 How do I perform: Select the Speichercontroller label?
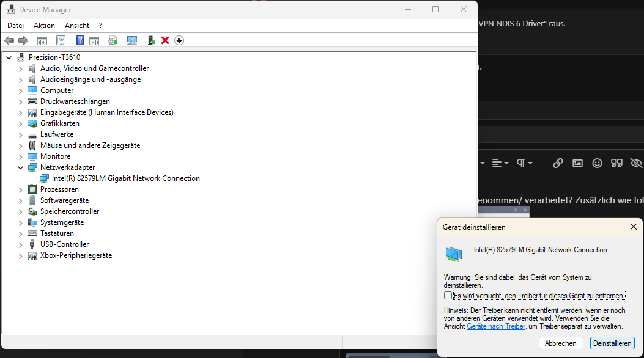click(69, 211)
